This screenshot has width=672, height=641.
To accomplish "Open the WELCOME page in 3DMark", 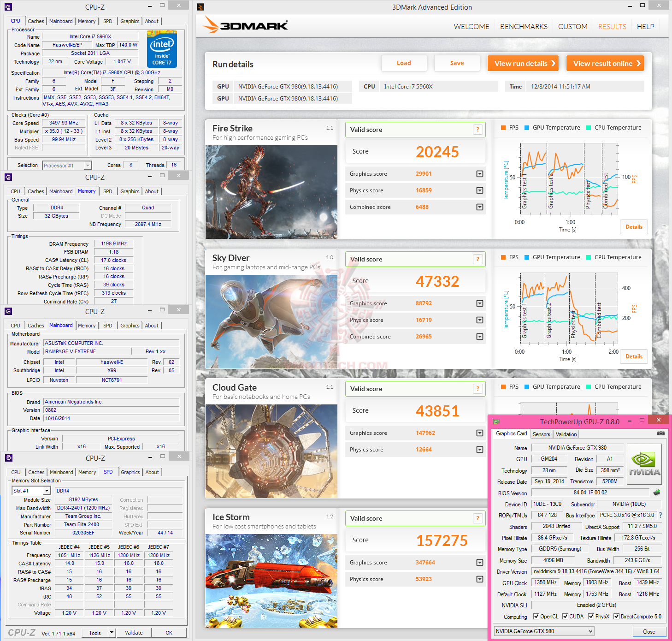I will click(472, 26).
